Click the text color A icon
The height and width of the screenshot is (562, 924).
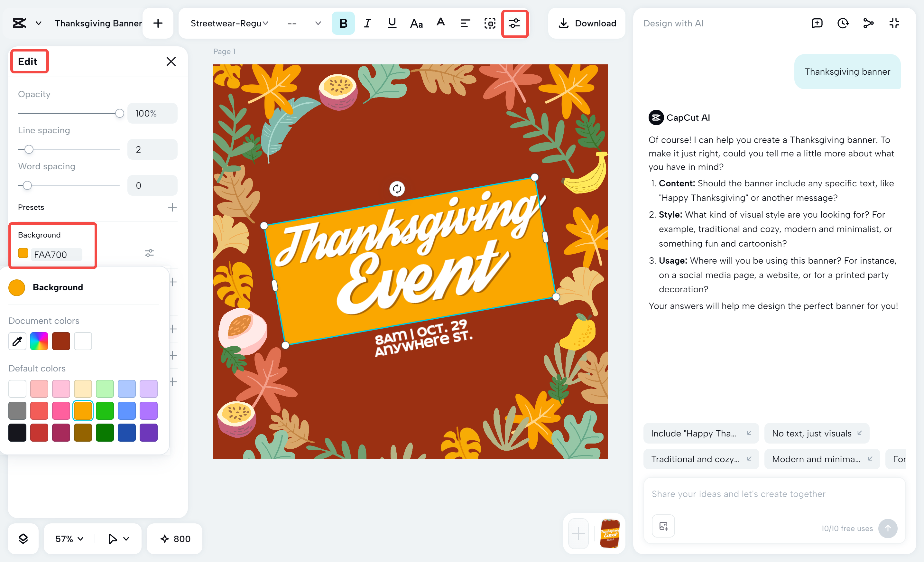441,23
